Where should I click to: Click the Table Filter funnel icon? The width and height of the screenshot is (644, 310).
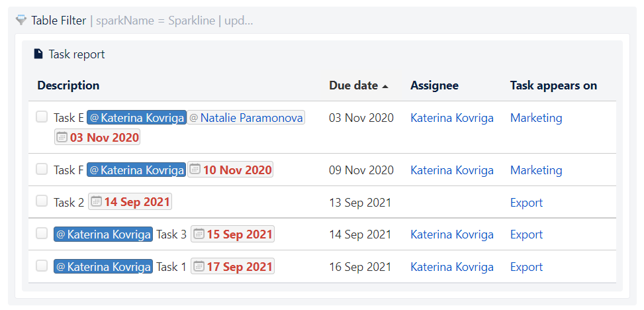click(x=21, y=20)
